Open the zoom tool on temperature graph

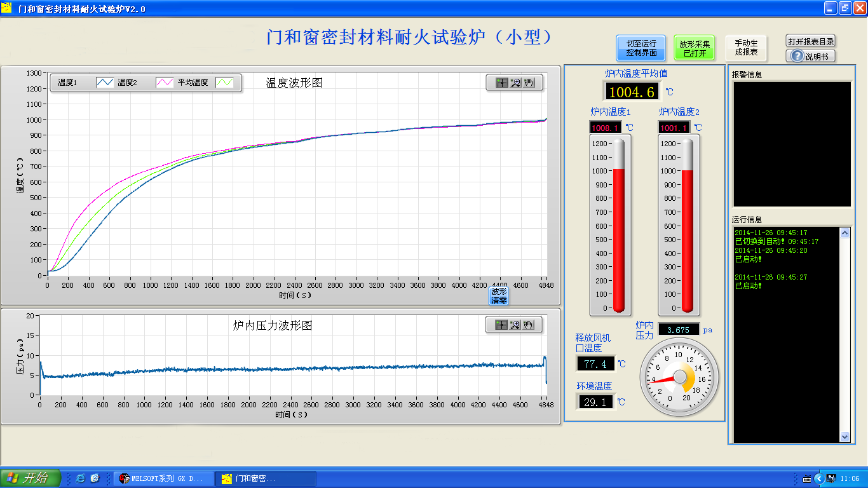tap(516, 83)
